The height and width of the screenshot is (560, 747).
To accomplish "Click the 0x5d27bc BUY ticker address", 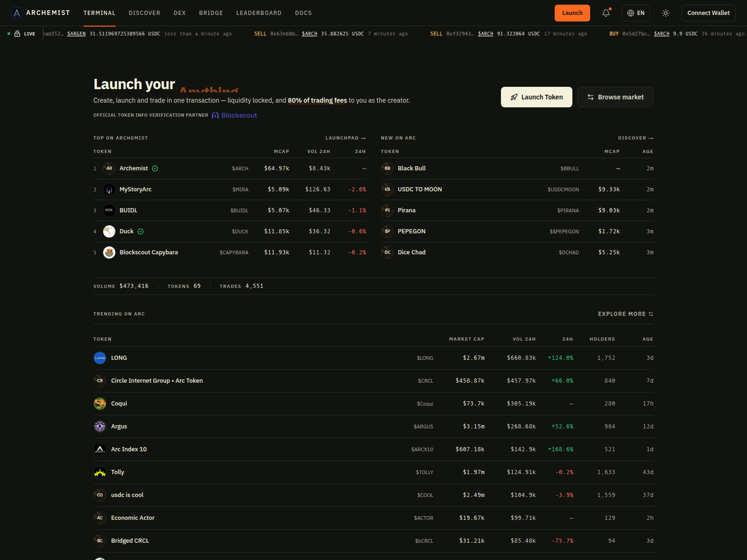I will (636, 34).
